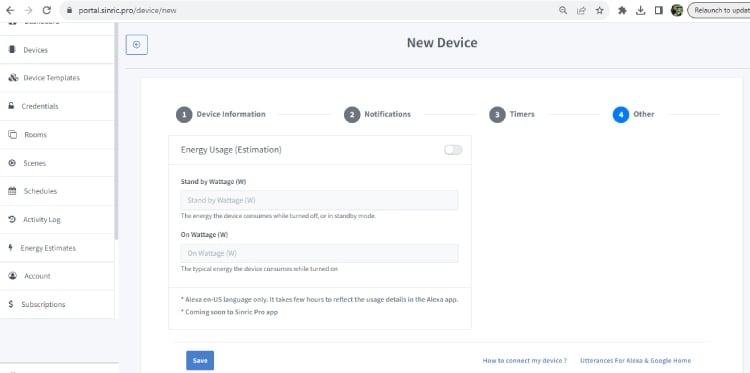This screenshot has height=373, width=750.
Task: Select step 4 Other
Action: 633,115
